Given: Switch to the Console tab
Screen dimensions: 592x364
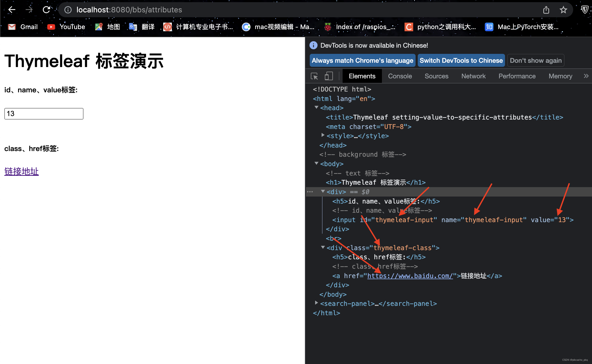Looking at the screenshot, I should (x=400, y=76).
